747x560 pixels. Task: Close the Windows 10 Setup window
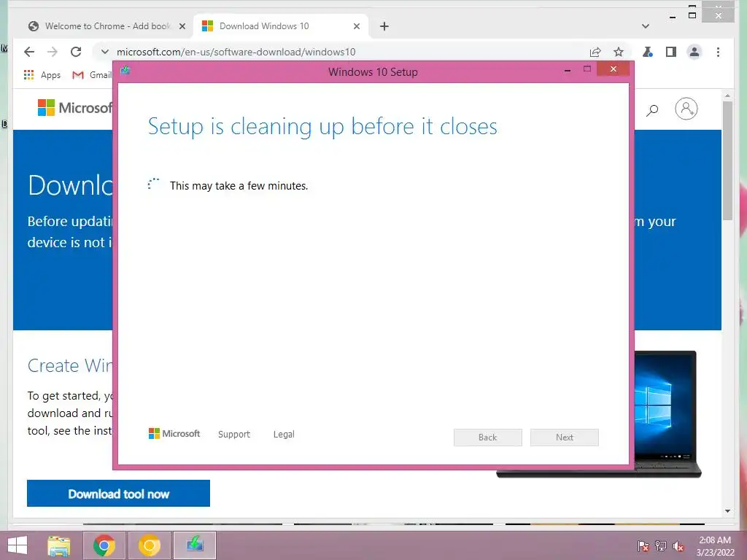[613, 69]
